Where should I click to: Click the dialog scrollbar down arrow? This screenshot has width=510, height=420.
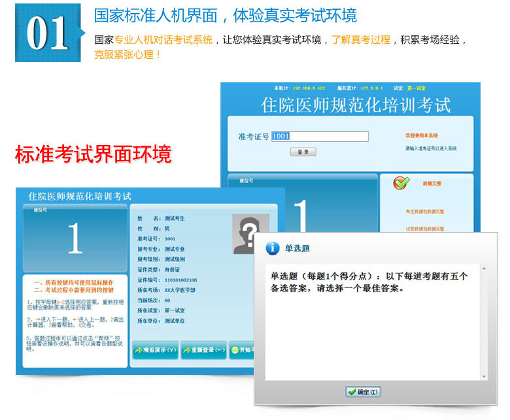click(x=484, y=377)
